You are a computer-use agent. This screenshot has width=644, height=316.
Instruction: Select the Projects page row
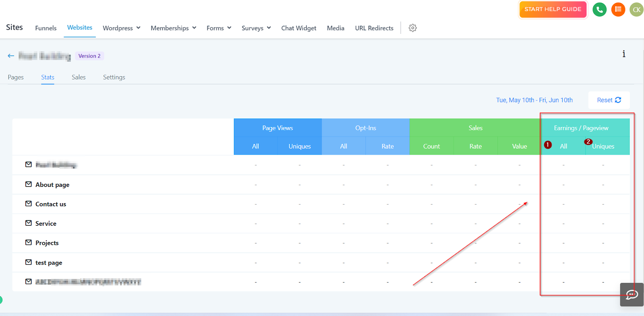321,243
